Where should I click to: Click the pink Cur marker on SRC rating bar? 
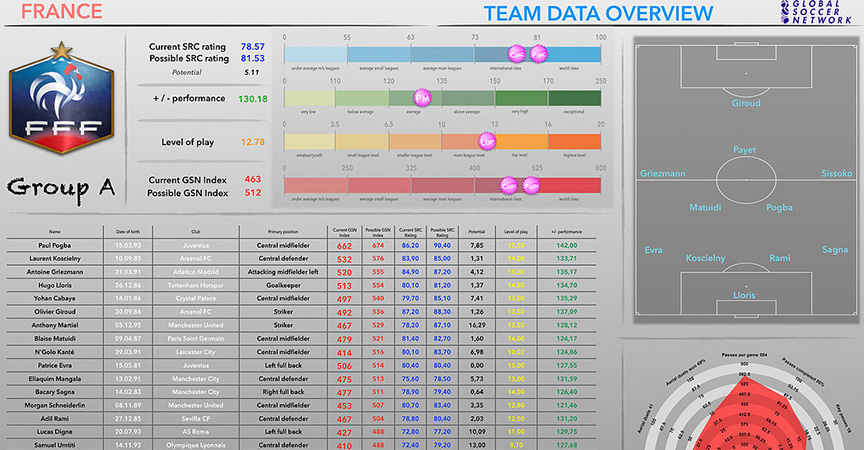pyautogui.click(x=516, y=53)
